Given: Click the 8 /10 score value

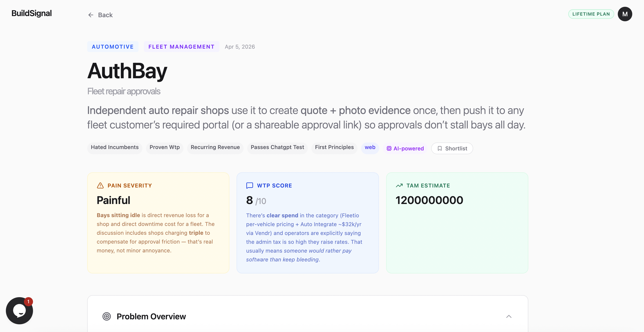Looking at the screenshot, I should click(x=256, y=201).
